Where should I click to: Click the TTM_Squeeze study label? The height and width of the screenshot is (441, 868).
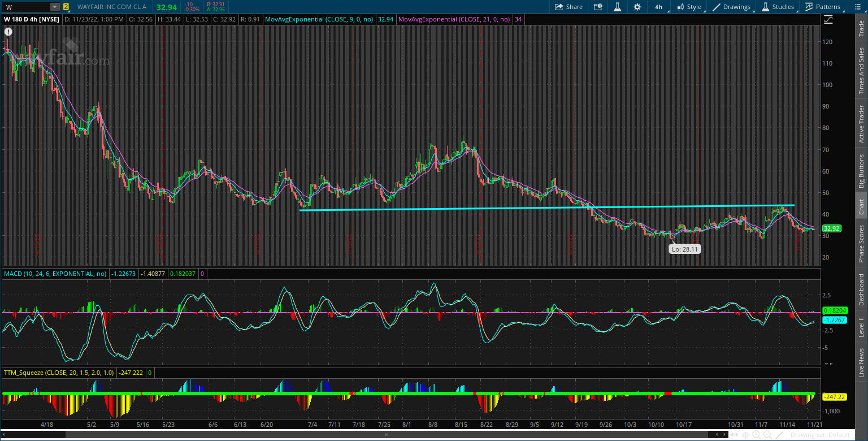point(59,373)
